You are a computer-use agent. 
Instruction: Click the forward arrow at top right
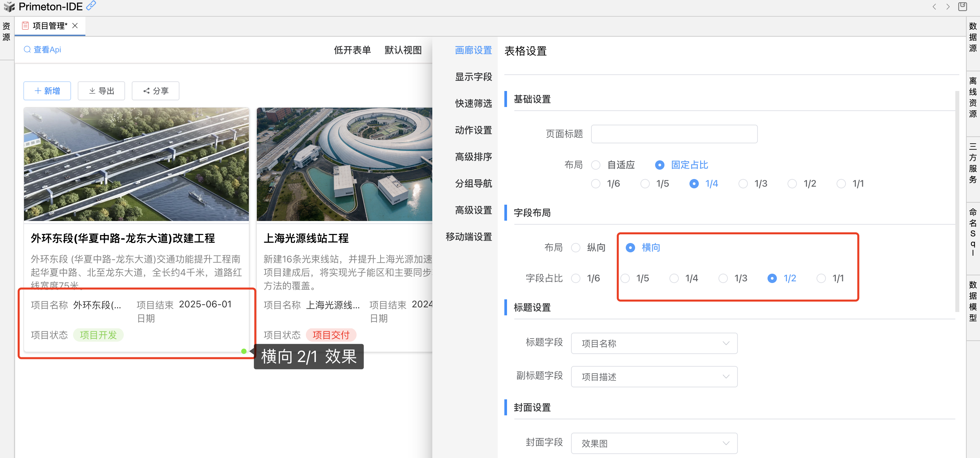click(948, 7)
